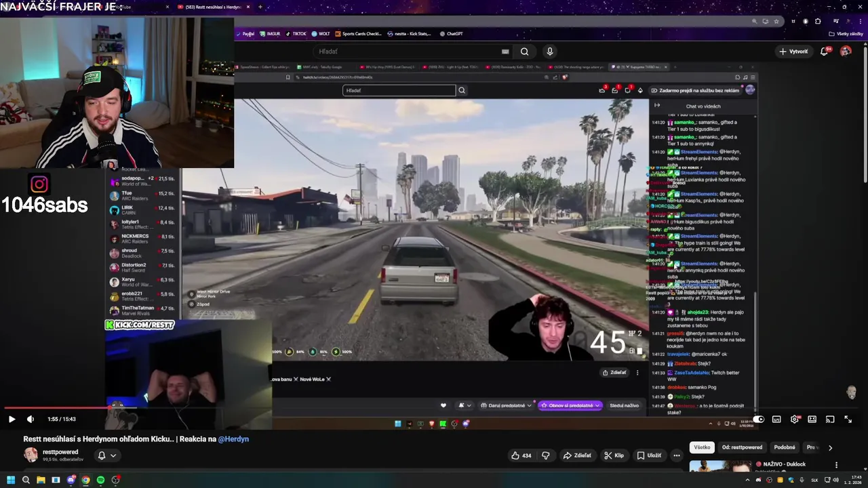Click the Zdieľať share button
Image resolution: width=868 pixels, height=488 pixels.
(577, 455)
